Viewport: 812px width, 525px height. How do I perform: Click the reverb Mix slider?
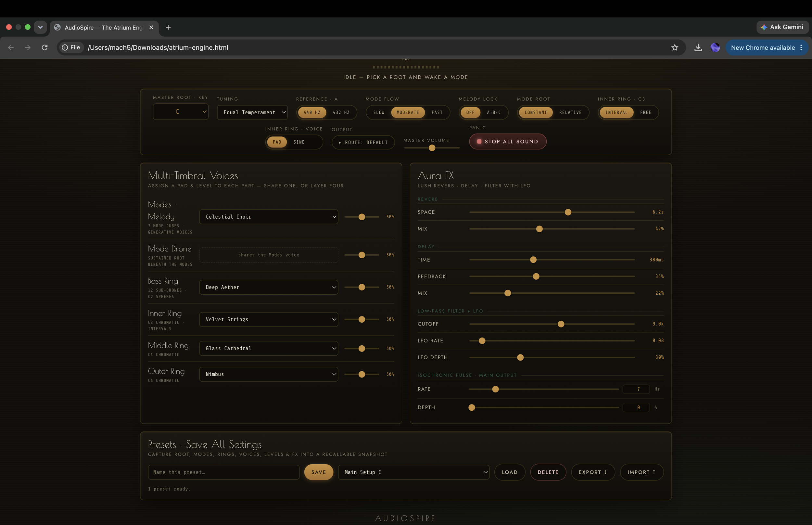point(552,229)
